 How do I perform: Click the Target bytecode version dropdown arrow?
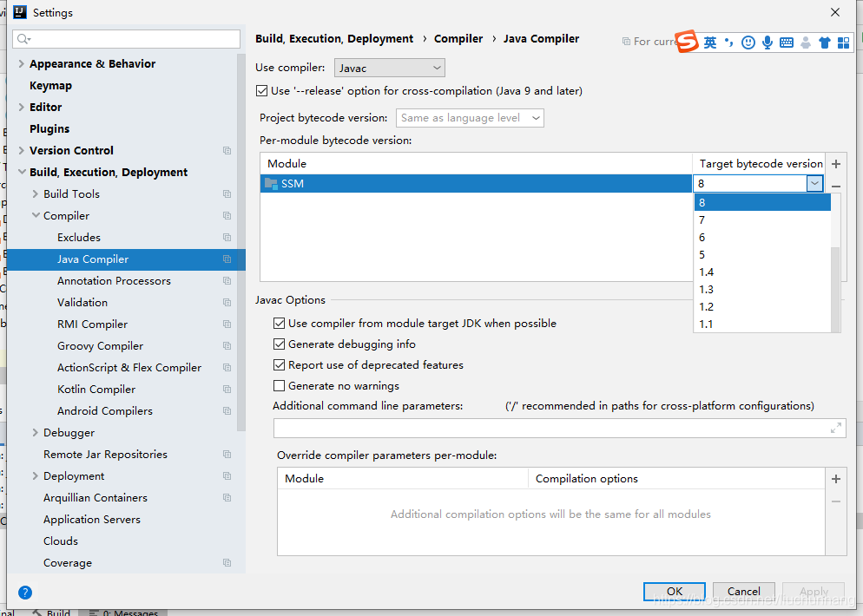pyautogui.click(x=814, y=184)
